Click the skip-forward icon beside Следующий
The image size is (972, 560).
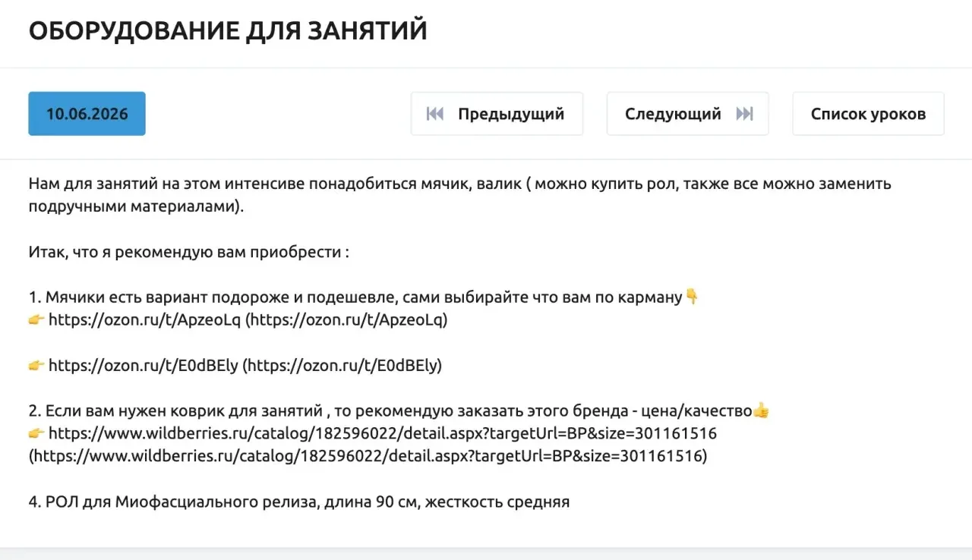click(744, 114)
